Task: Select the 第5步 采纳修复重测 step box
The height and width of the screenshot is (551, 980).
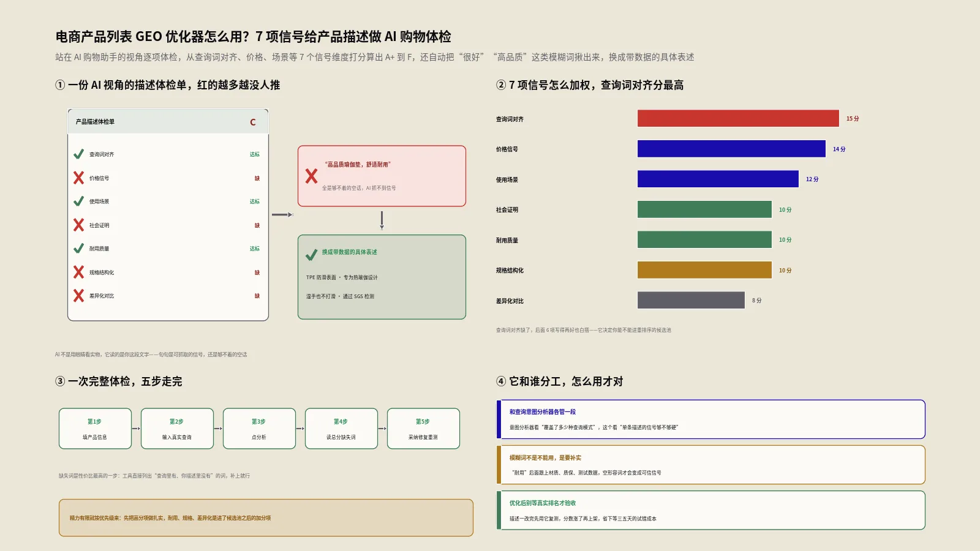Action: (x=423, y=429)
